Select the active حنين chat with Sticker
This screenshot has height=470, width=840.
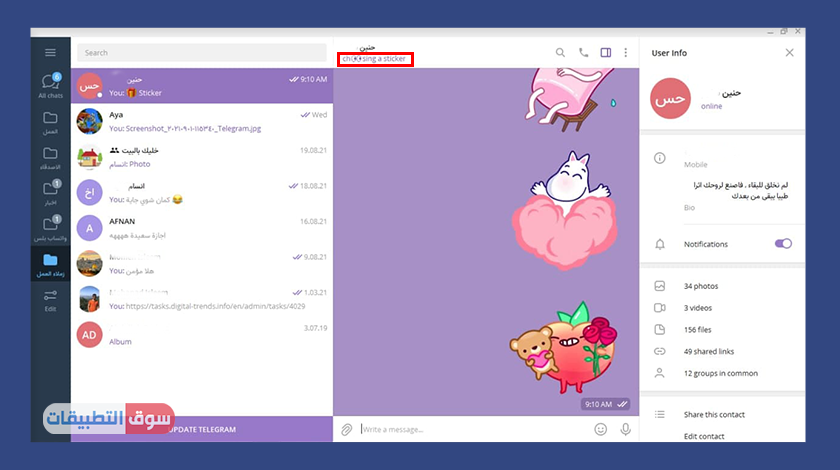click(x=202, y=86)
